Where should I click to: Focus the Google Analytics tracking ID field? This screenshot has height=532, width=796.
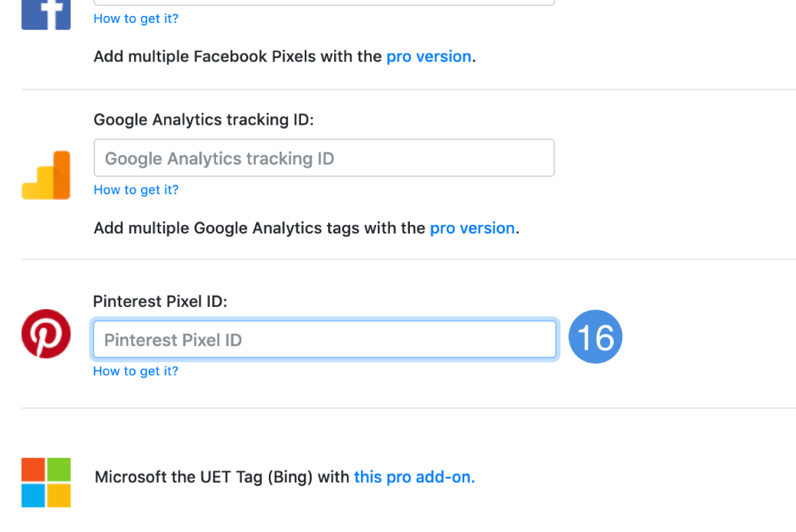tap(324, 158)
